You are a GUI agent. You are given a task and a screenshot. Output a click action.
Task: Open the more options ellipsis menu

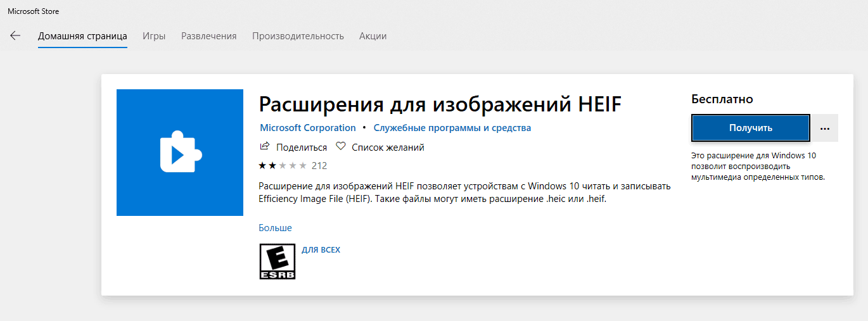click(825, 128)
